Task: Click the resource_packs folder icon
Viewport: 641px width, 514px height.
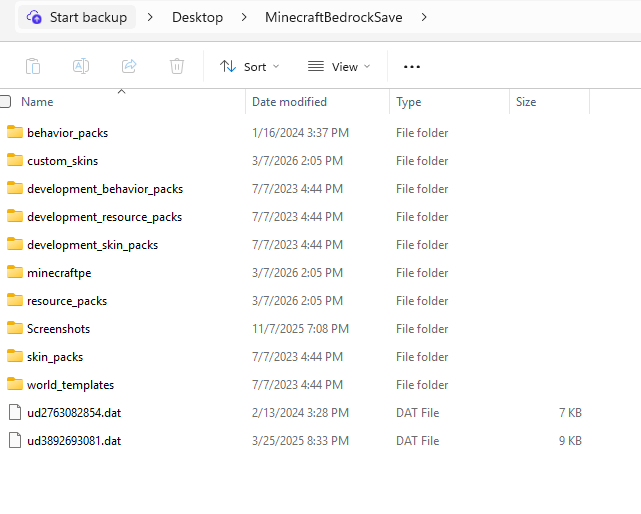Action: point(15,300)
